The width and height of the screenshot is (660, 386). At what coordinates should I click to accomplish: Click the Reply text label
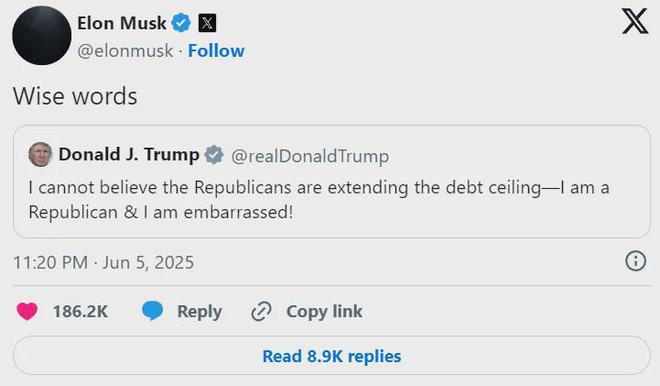coord(200,312)
